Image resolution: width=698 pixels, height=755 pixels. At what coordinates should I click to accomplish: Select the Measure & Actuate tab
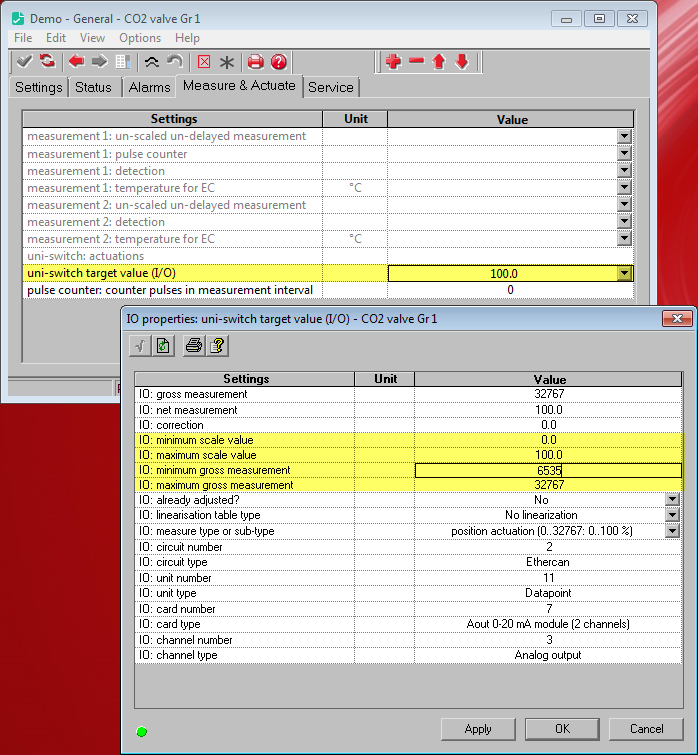pyautogui.click(x=239, y=86)
